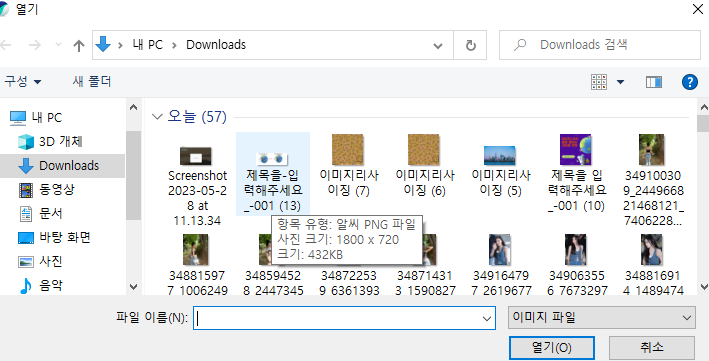Screen dimensions: 709x361
Task: Go forward with the right arrow
Action: tap(35, 45)
